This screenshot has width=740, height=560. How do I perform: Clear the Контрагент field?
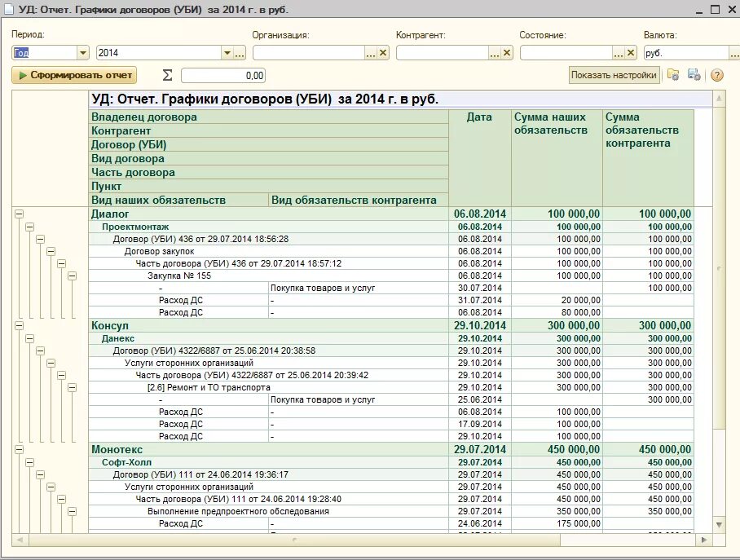[507, 53]
